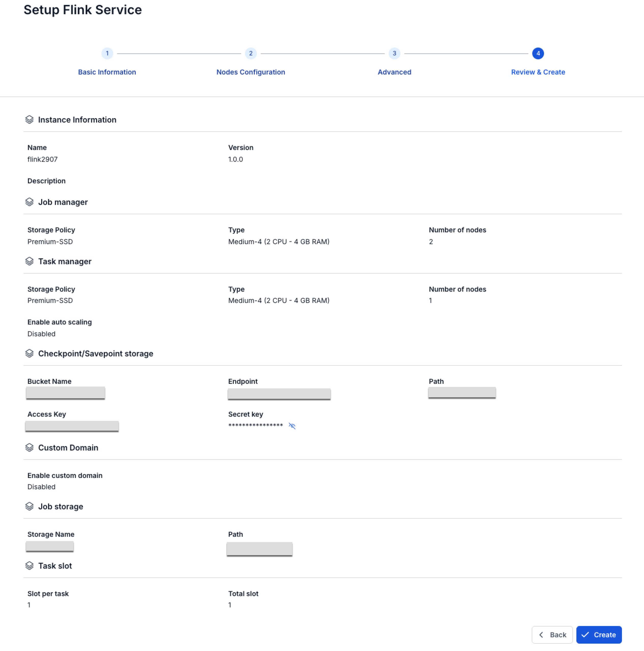Go to step 3 circle
The image size is (644, 651).
pos(394,53)
